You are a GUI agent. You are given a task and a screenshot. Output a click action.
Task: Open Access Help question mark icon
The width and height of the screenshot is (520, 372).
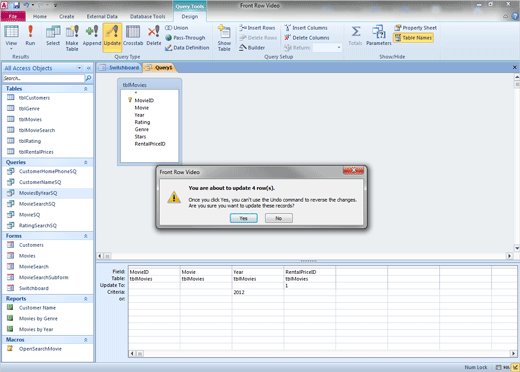pos(516,16)
